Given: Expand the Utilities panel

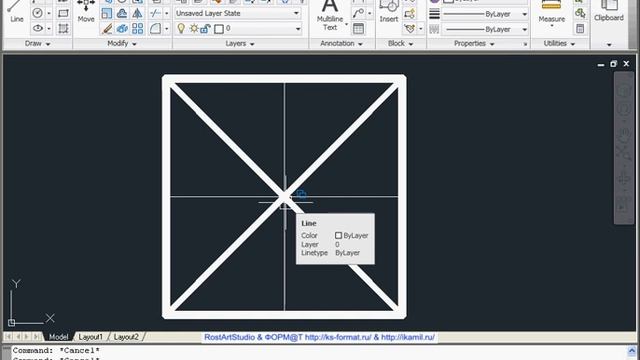Looking at the screenshot, I should coord(559,43).
